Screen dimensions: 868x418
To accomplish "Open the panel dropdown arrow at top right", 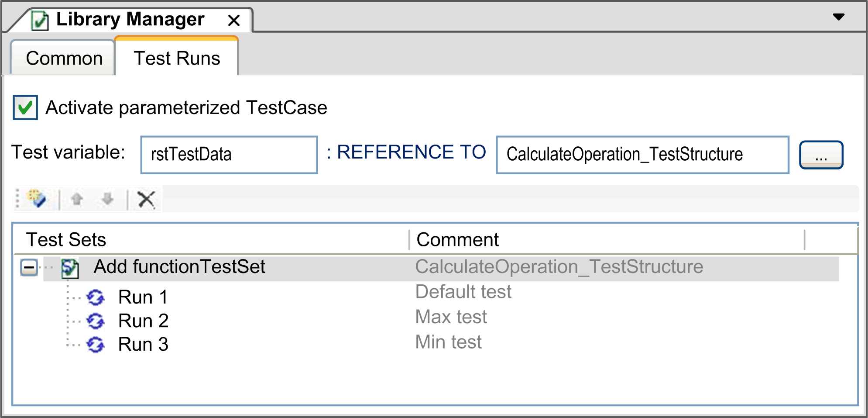I will pos(840,17).
